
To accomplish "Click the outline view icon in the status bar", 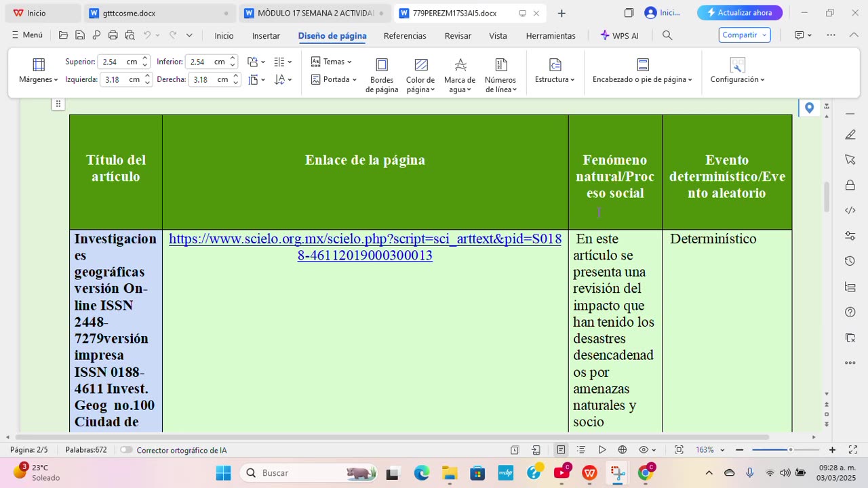I will (581, 450).
